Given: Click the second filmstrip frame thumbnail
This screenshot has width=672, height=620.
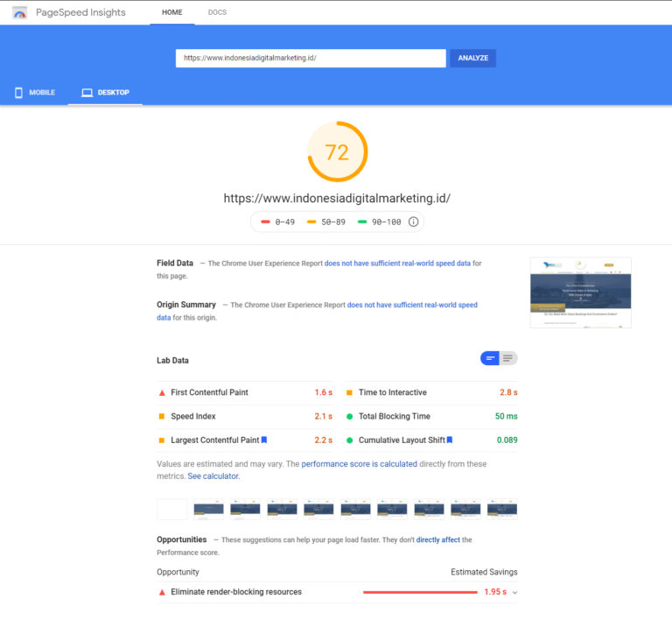Looking at the screenshot, I should [209, 510].
